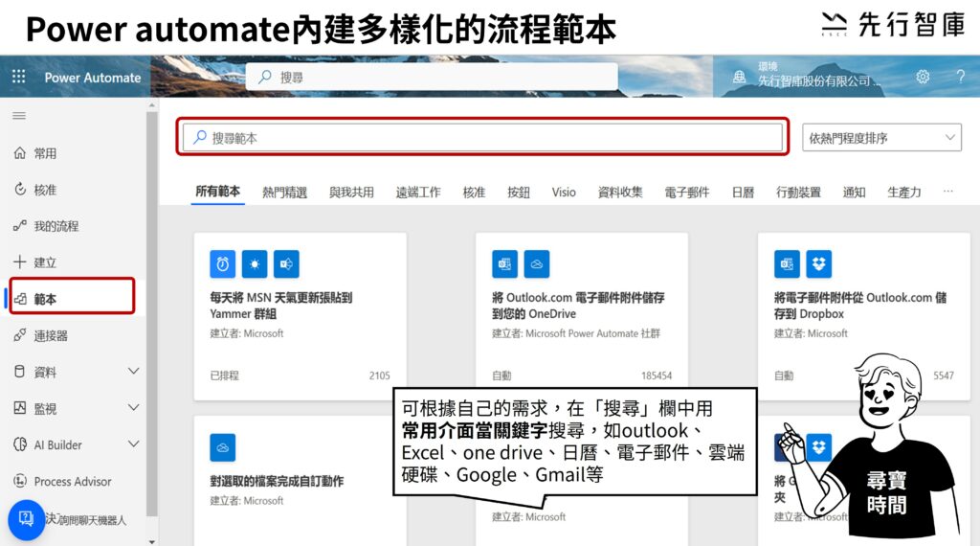
Task: Open the 範本 page in the sidebar
Action: pos(73,298)
